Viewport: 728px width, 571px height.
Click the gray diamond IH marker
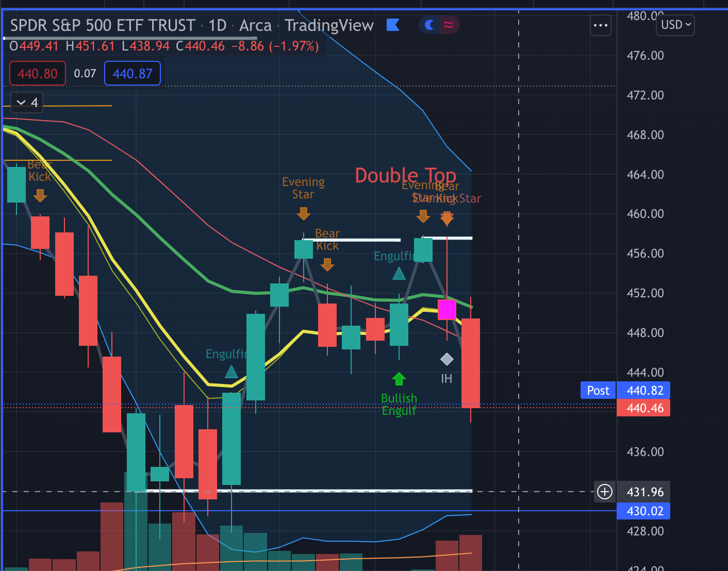click(447, 359)
